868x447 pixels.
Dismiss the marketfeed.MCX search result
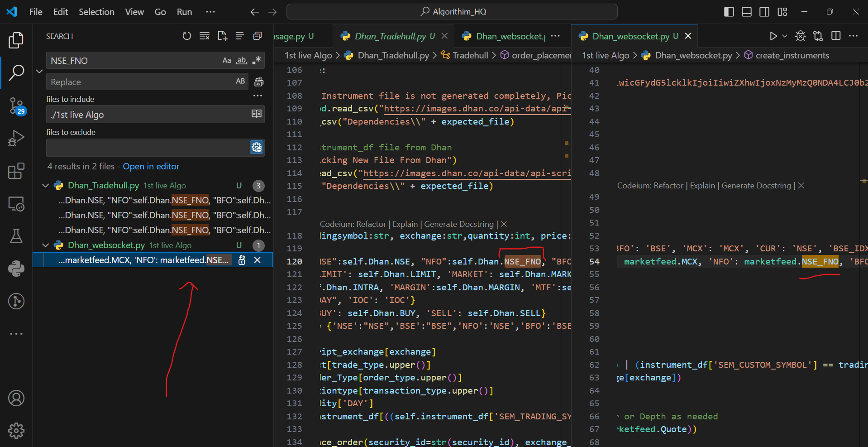click(x=257, y=260)
